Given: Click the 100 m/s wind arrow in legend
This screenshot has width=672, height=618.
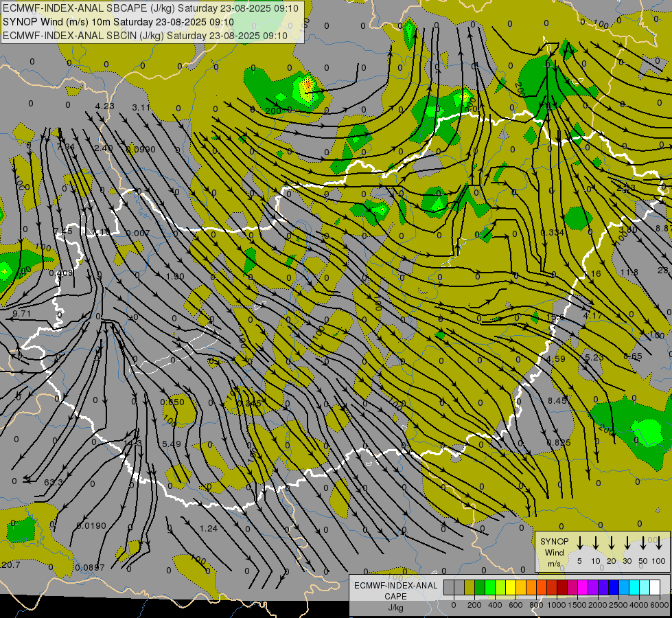Looking at the screenshot, I should point(659,542).
